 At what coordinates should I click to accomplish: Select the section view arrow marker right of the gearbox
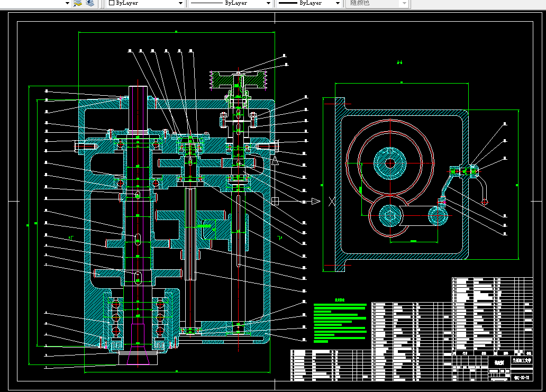coord(315,201)
